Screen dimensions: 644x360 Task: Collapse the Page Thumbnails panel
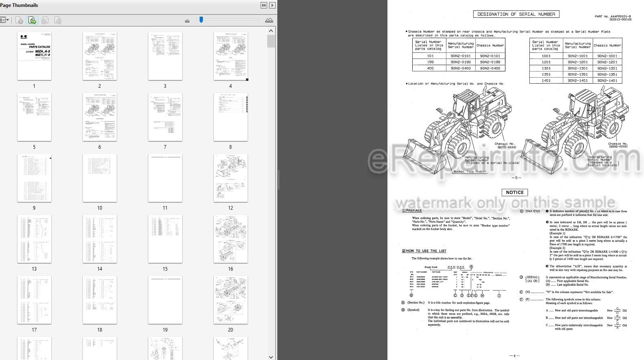click(264, 5)
